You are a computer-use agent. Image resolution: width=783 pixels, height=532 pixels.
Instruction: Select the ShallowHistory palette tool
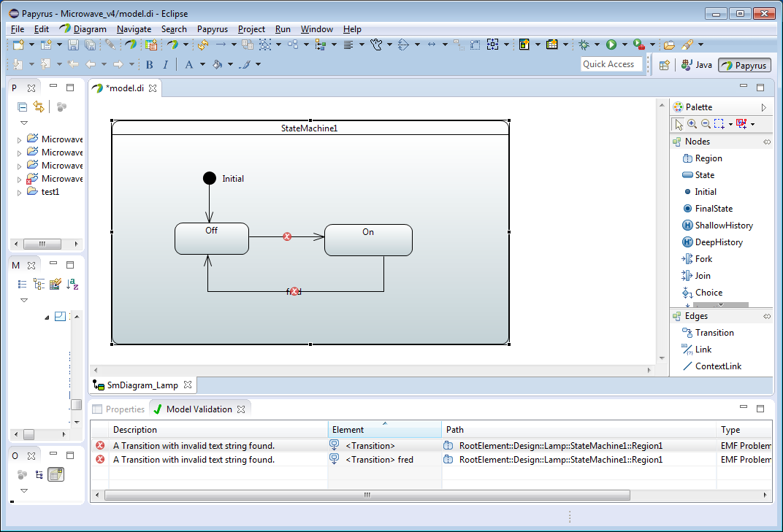click(x=717, y=225)
